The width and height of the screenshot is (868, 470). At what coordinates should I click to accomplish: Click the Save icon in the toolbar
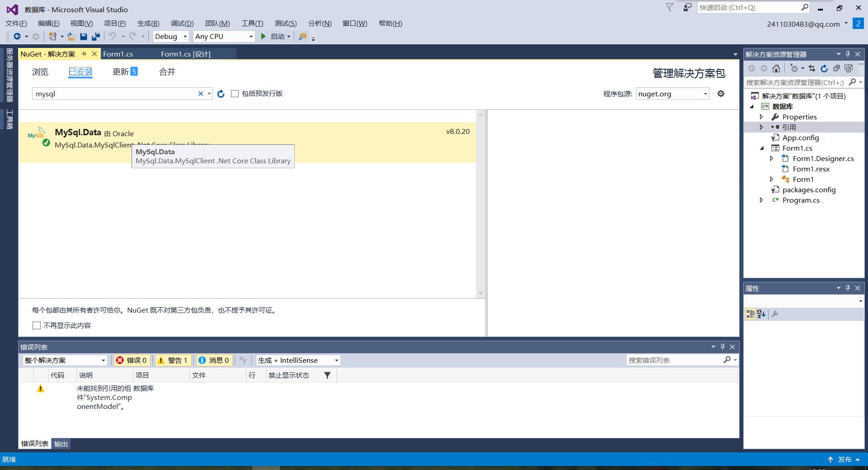pos(84,36)
